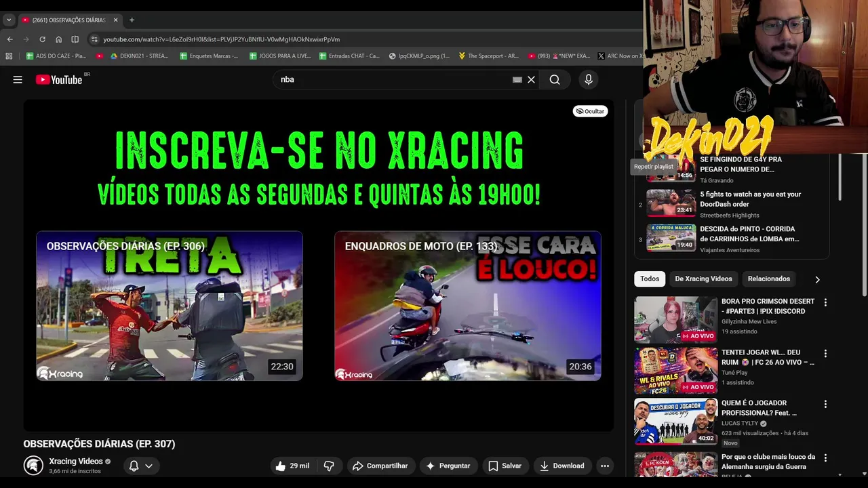Select the De Xracing Videos chip
The height and width of the screenshot is (488, 868).
click(x=703, y=279)
